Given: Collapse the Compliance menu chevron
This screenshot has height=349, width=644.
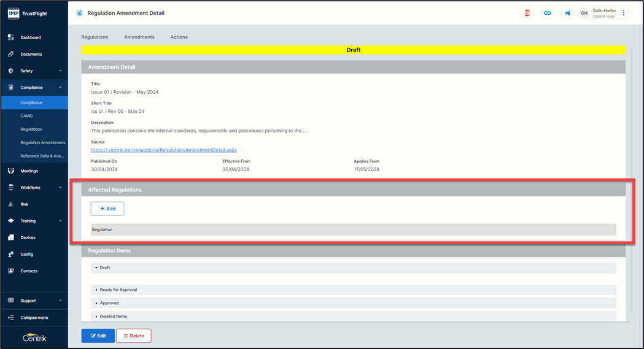Looking at the screenshot, I should point(60,87).
